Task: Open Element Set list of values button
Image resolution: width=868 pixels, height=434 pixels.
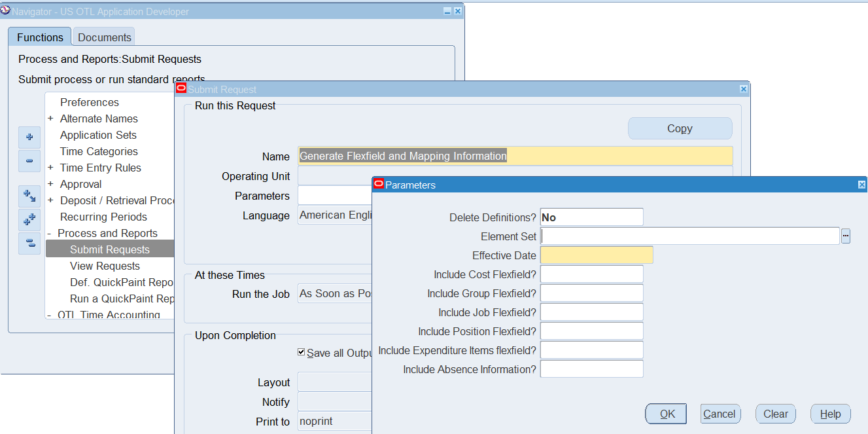Action: 846,236
